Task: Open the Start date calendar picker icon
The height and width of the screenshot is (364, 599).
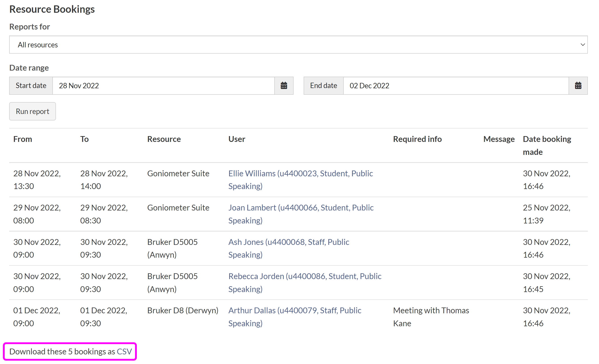Action: pyautogui.click(x=284, y=86)
